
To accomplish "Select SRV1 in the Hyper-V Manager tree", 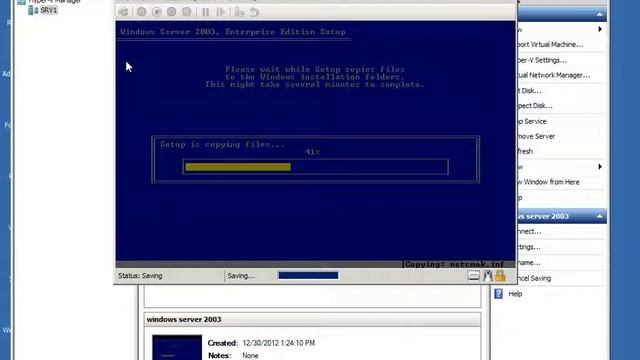I will pos(48,10).
